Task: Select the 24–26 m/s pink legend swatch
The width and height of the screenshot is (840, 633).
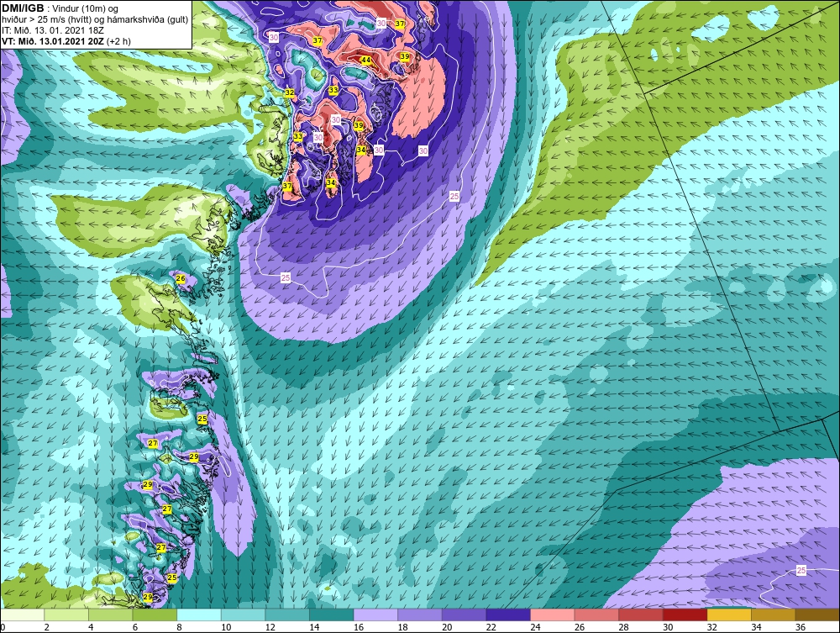Action: point(553,615)
